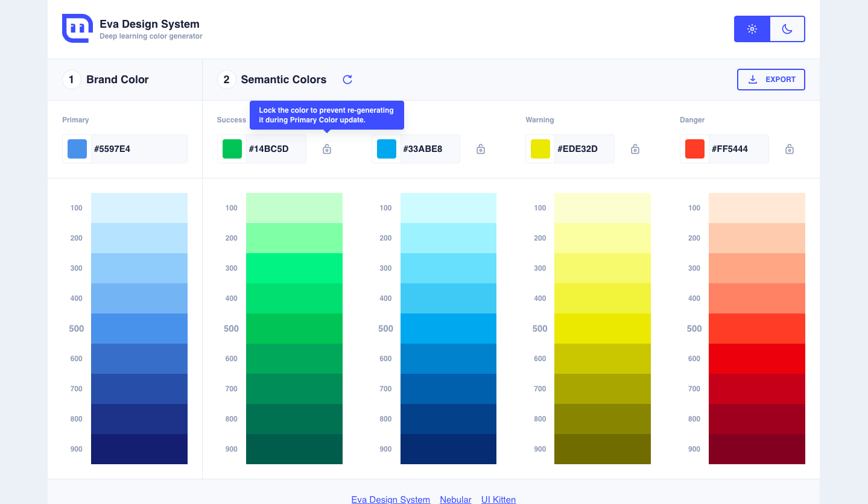The height and width of the screenshot is (504, 868).
Task: Open the Eva Design System footer link
Action: (390, 499)
